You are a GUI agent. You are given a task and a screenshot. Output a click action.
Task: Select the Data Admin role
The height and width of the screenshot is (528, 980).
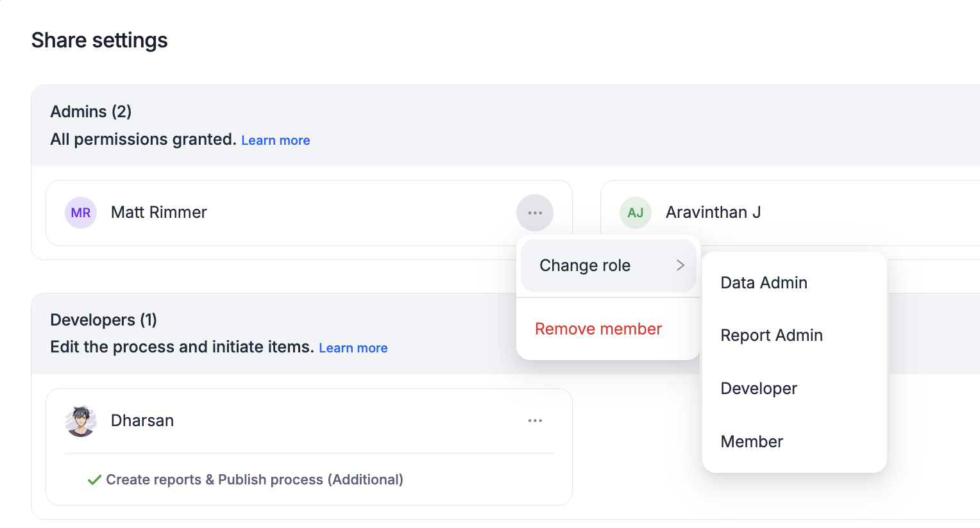tap(764, 283)
